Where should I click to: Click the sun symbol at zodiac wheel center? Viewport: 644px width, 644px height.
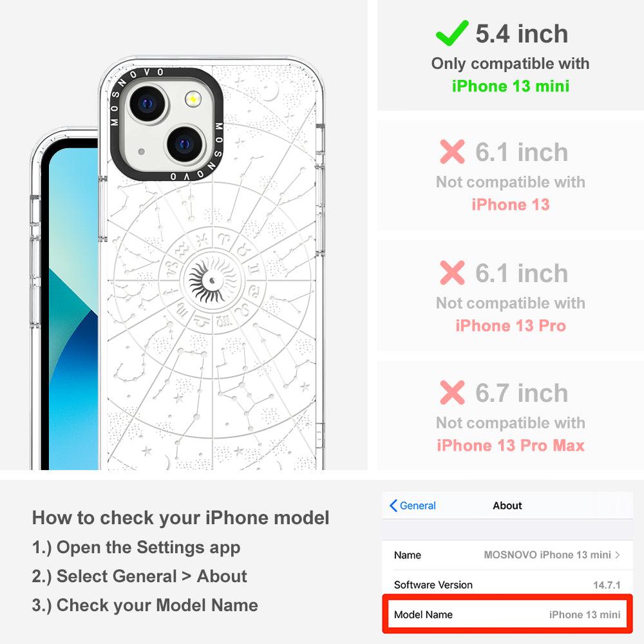coord(212,281)
